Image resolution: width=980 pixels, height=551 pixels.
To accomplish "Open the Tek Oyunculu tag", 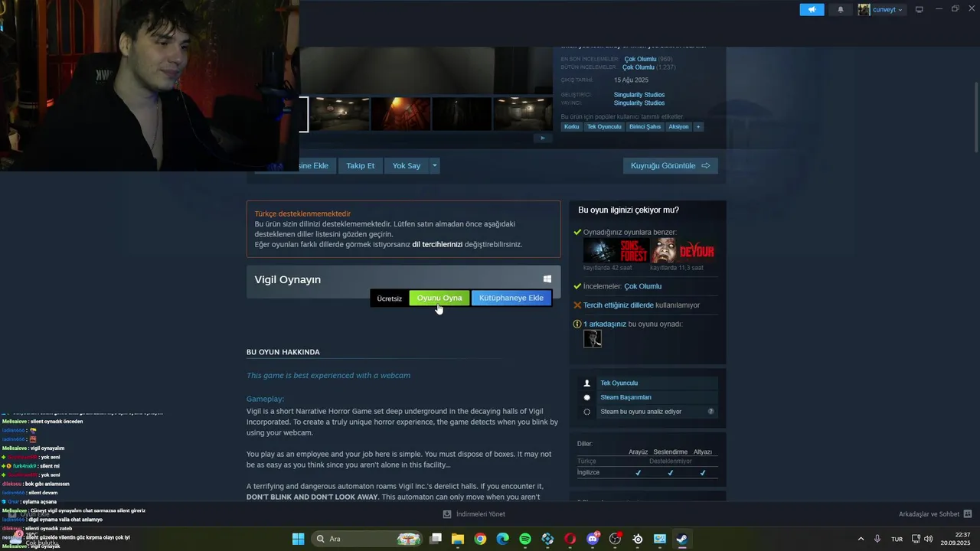I will (x=604, y=126).
